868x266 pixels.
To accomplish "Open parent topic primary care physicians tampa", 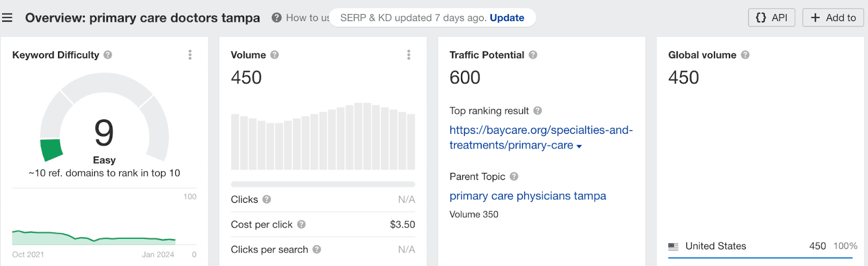I will pyautogui.click(x=527, y=196).
